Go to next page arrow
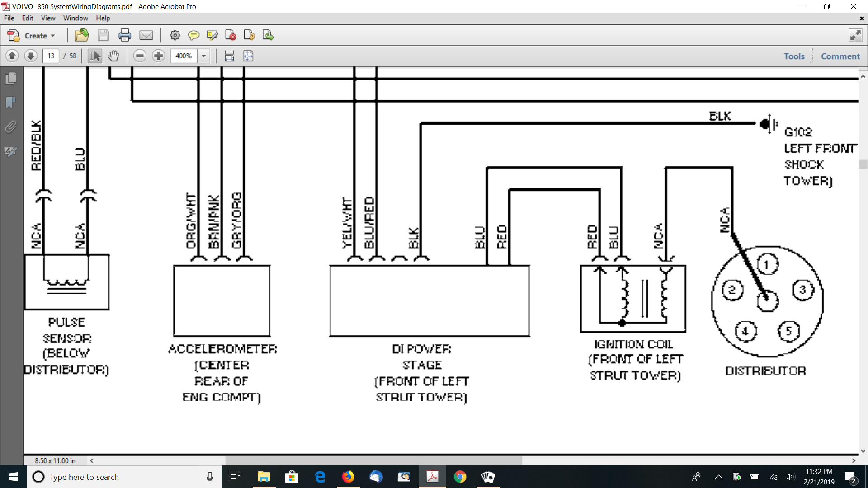The image size is (868, 488). (x=31, y=56)
